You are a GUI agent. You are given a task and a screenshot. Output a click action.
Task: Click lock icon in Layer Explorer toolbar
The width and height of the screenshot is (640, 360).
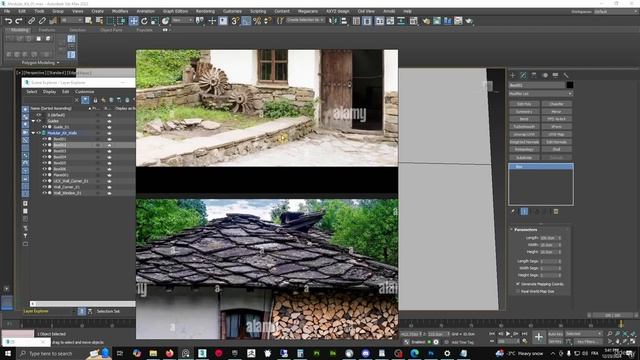95,100
